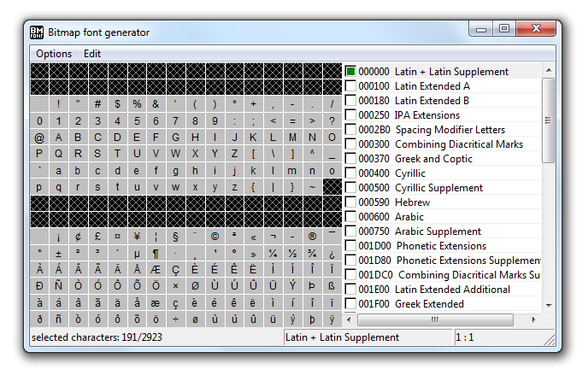Check the Hebrew checkbox
588x375 pixels.
pos(350,202)
